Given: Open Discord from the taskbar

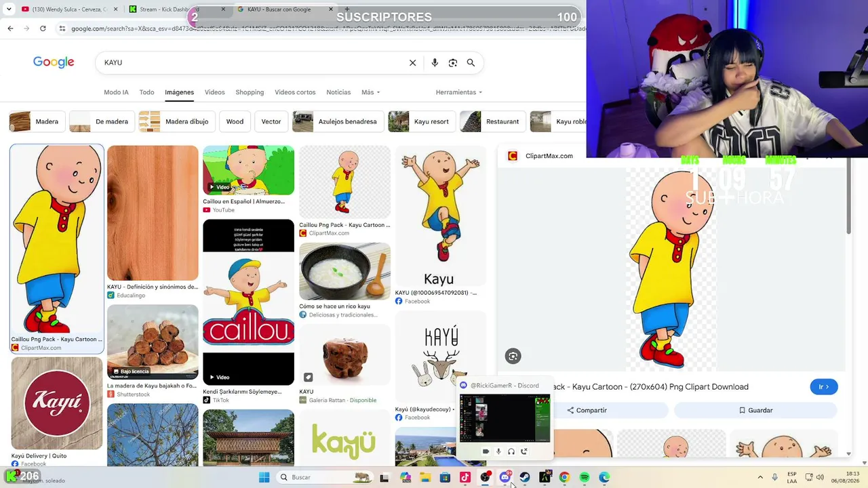Looking at the screenshot, I should (505, 477).
